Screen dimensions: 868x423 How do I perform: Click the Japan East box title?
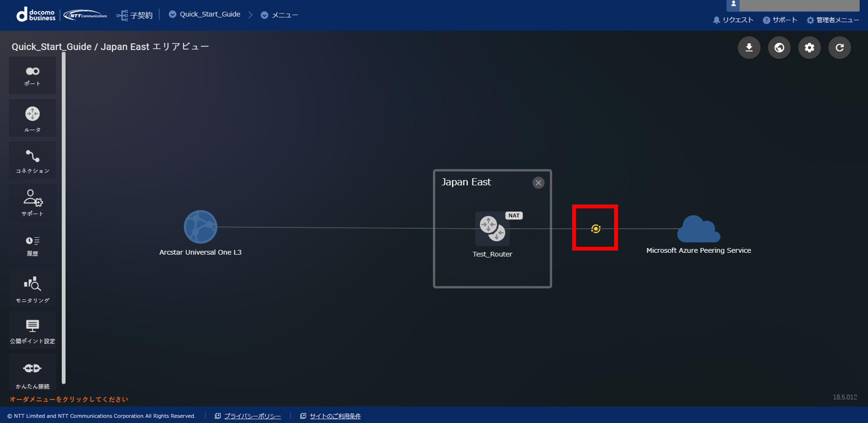coord(466,182)
